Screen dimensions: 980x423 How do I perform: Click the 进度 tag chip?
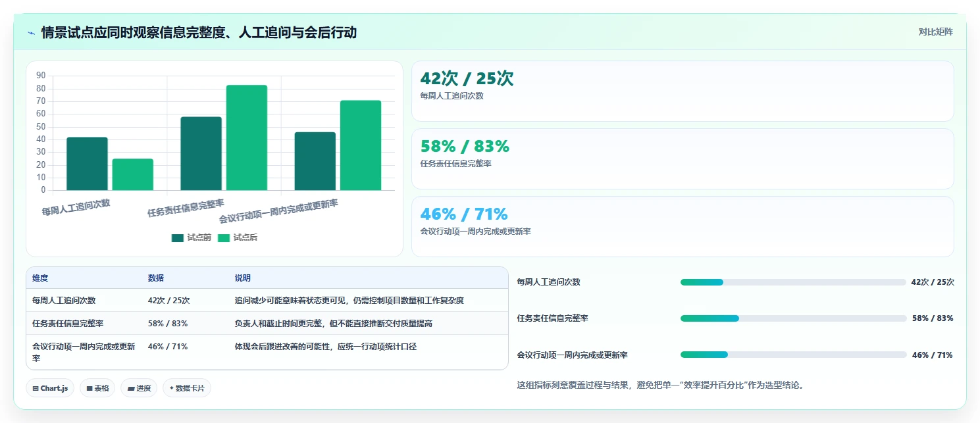[139, 388]
